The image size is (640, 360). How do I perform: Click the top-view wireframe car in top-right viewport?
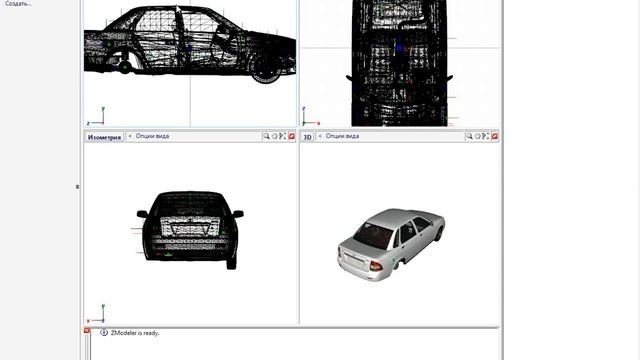pyautogui.click(x=399, y=63)
